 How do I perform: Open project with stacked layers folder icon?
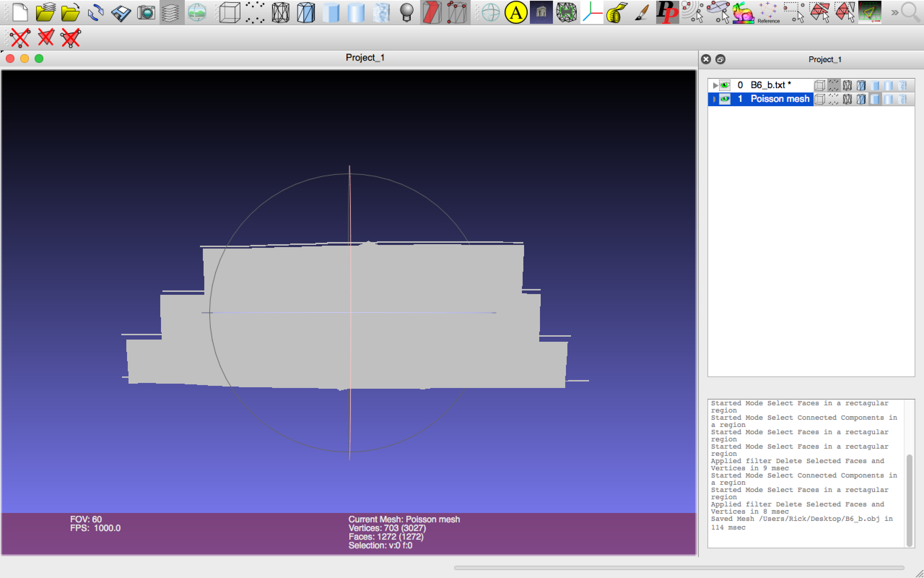[x=45, y=12]
